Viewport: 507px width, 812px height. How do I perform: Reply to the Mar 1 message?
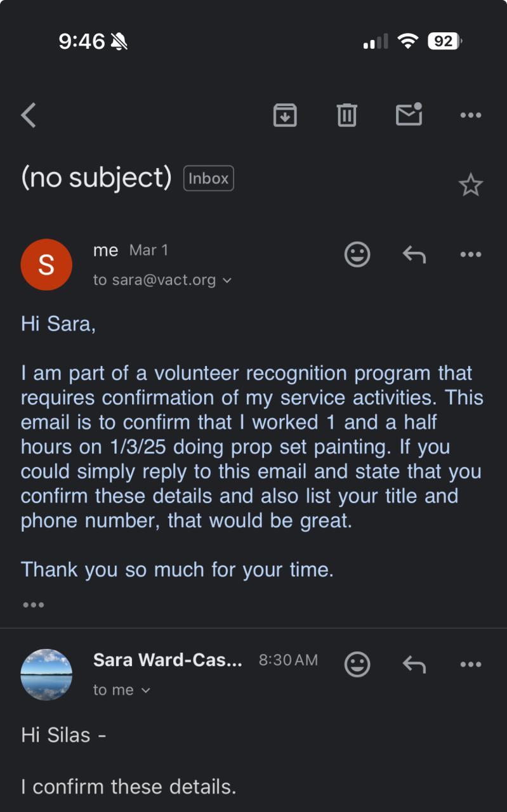point(414,254)
